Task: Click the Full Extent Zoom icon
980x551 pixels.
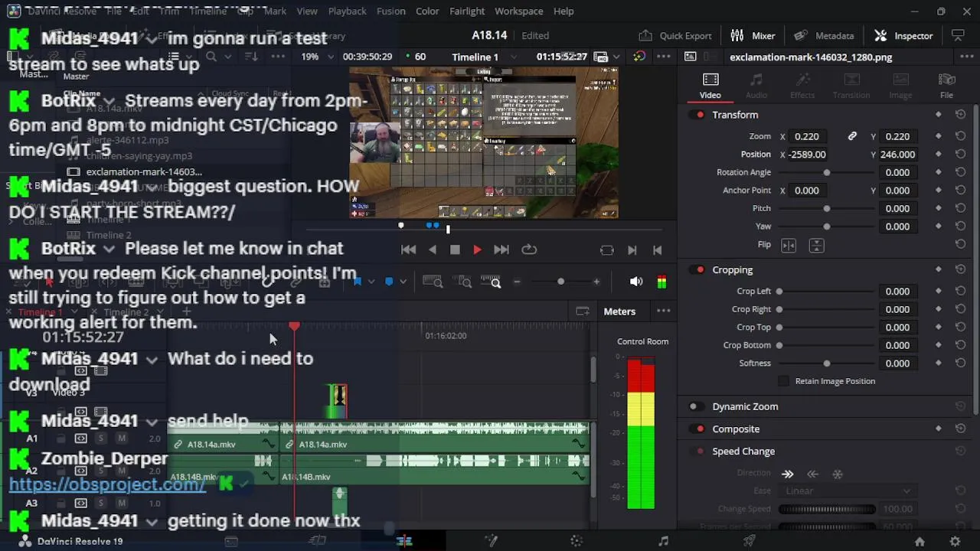Action: (433, 282)
